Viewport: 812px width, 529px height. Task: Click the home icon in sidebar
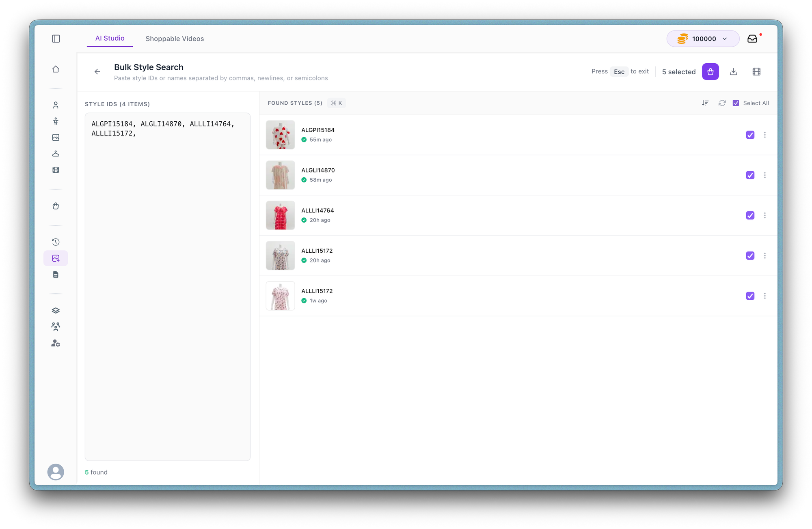coord(56,69)
